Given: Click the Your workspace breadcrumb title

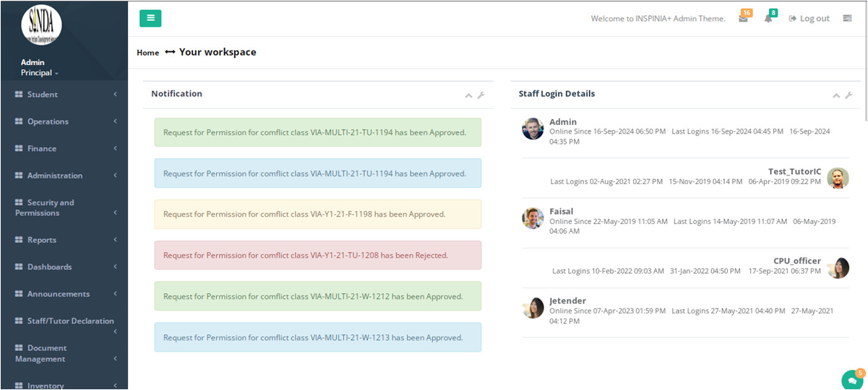Looking at the screenshot, I should click(218, 52).
